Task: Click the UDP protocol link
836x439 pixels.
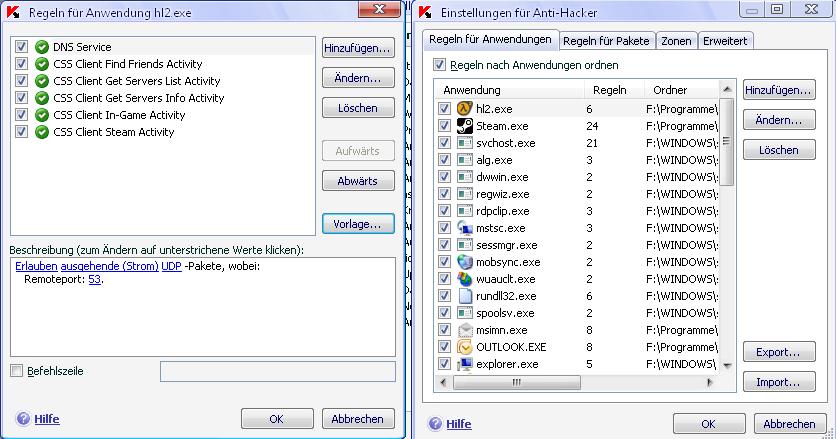Action: click(171, 266)
